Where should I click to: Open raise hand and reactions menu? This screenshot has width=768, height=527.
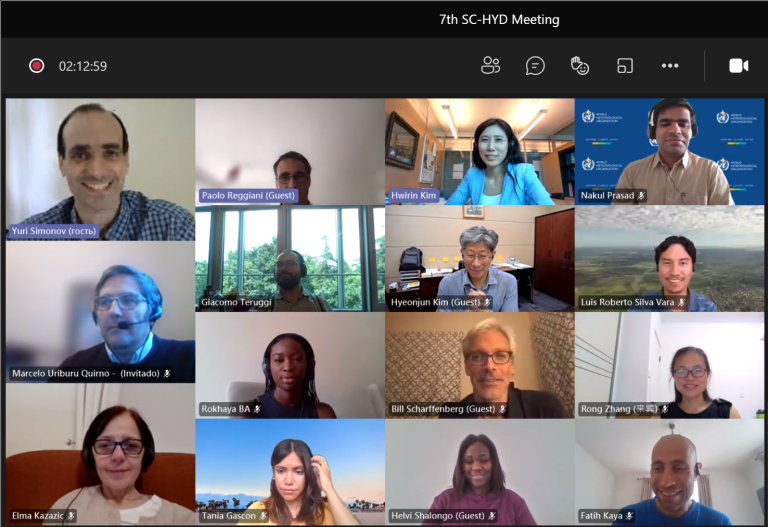580,66
